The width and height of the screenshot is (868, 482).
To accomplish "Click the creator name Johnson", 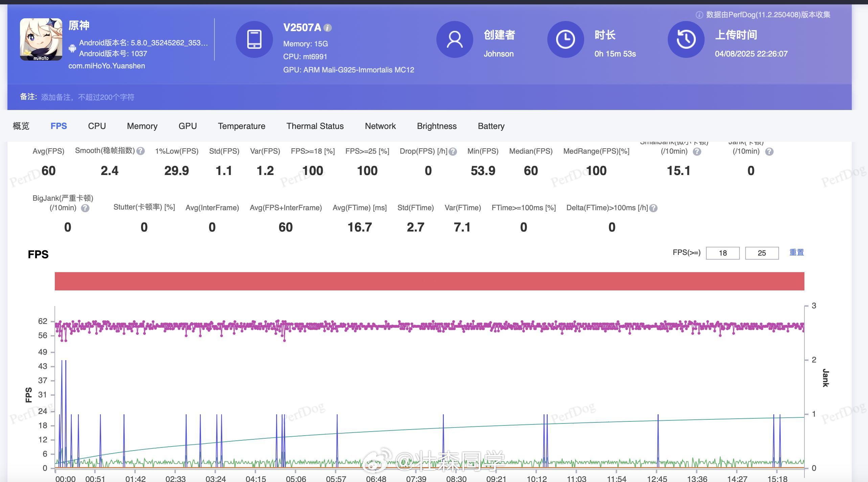I will pyautogui.click(x=499, y=54).
